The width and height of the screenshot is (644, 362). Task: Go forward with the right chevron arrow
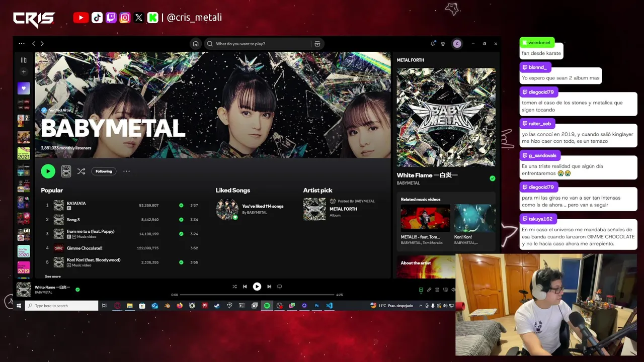[x=42, y=44]
